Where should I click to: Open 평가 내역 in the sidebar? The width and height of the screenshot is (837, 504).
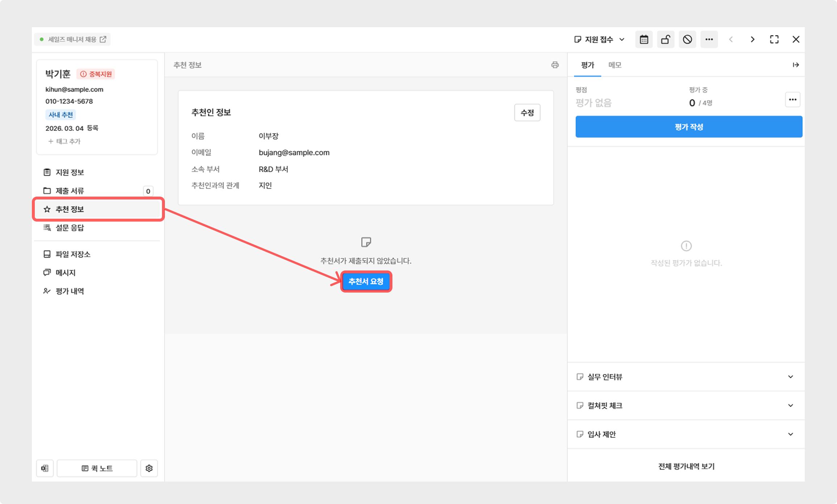[x=97, y=291]
